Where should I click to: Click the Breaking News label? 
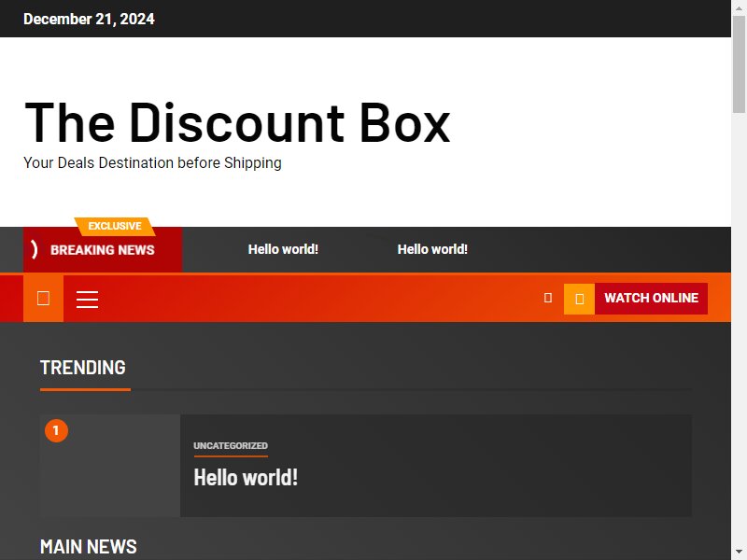pyautogui.click(x=103, y=250)
